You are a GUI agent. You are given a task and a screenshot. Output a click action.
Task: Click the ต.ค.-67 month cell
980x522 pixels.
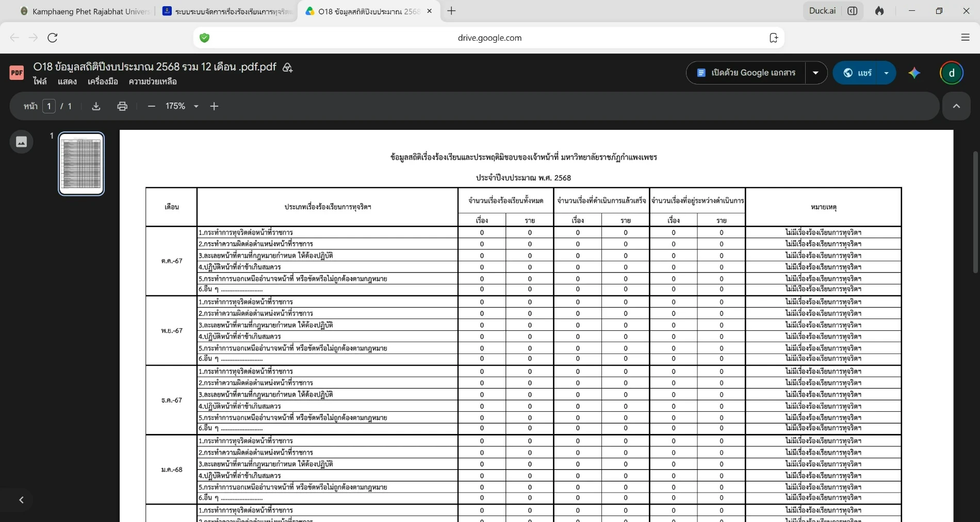tap(171, 261)
